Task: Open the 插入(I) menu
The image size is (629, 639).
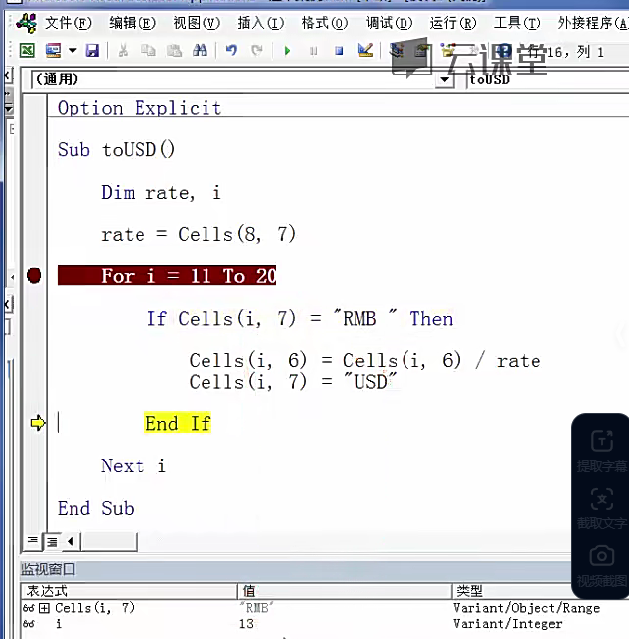Action: point(260,23)
